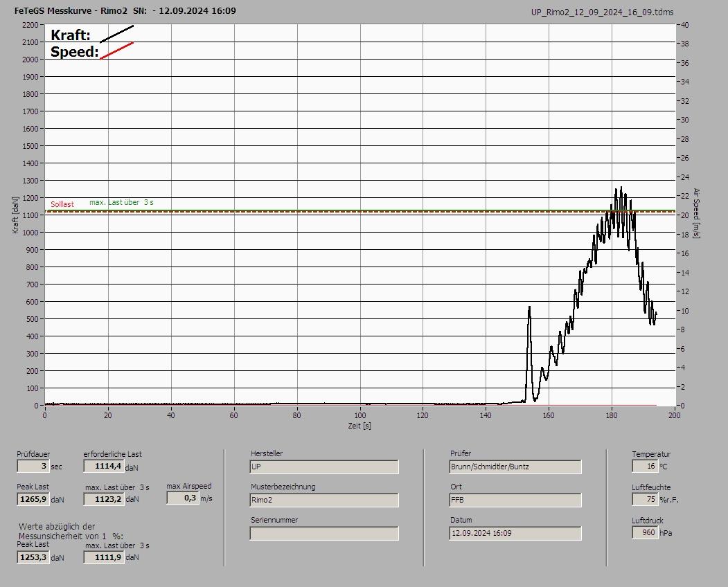
Task: Click the empty Seriennummer field
Action: [x=324, y=534]
